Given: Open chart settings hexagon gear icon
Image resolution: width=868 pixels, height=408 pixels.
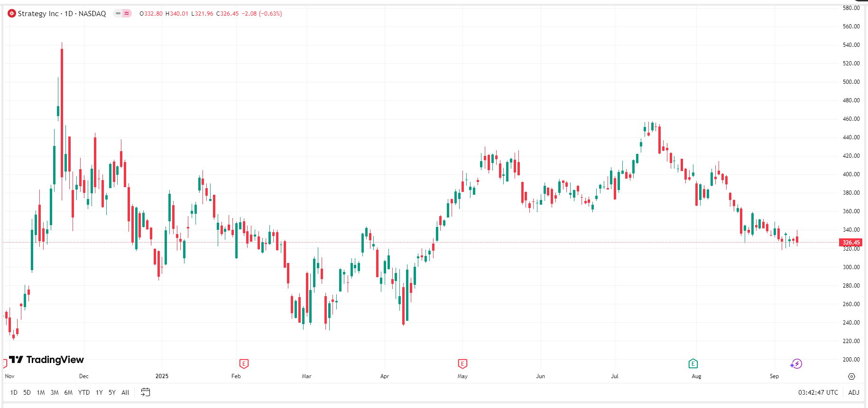Looking at the screenshot, I should click(851, 376).
